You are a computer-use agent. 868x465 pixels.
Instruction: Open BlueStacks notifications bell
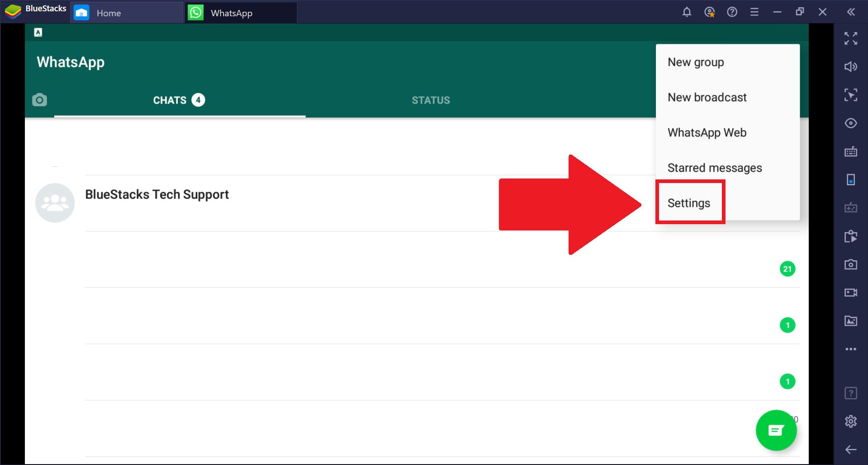[687, 12]
